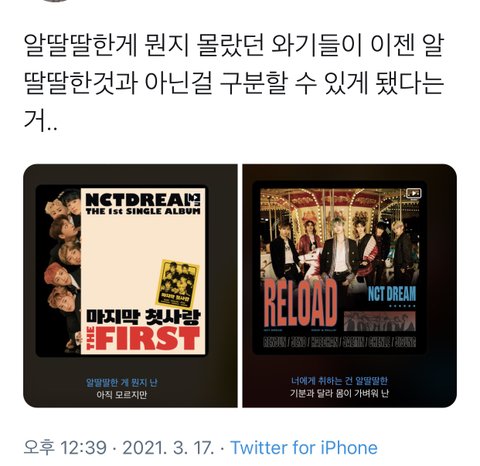The image size is (480, 466).
Task: Click the red RELOAD title text
Action: pyautogui.click(x=300, y=303)
